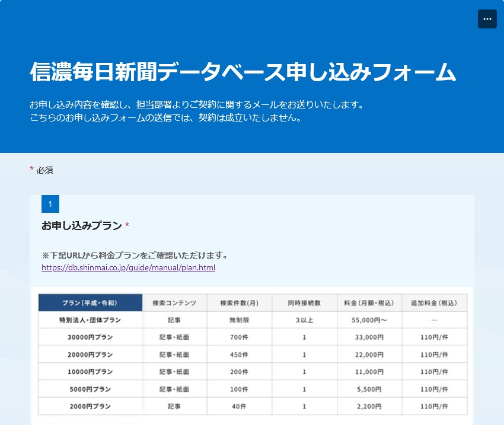This screenshot has height=425, width=504.
Task: Open the more options ellipsis menu
Action: coord(487,19)
